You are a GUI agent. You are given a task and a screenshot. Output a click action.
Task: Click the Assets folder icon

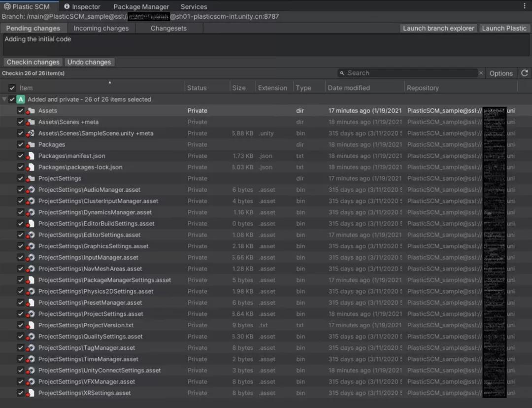[x=31, y=111]
